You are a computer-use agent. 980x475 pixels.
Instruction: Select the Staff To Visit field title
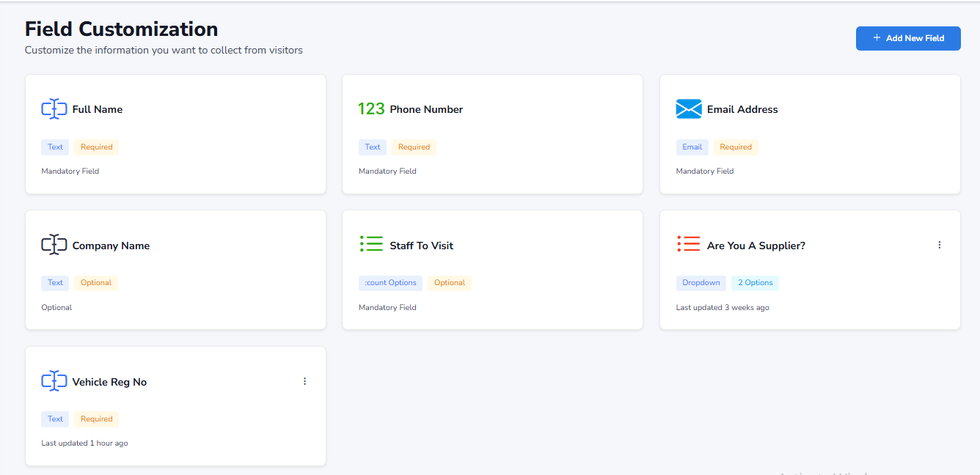[x=422, y=246]
